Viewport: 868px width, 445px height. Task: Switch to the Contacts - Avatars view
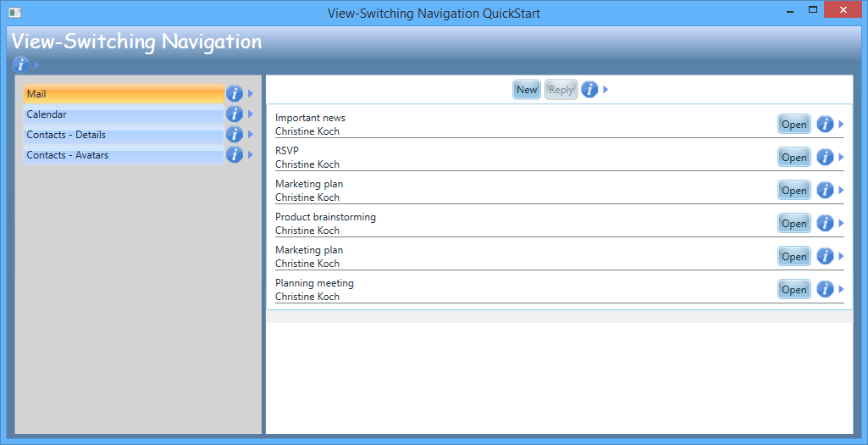[x=124, y=155]
